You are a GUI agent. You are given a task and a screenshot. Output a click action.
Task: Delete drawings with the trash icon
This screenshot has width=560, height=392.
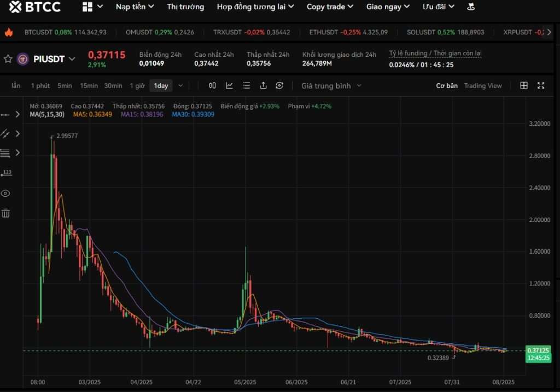[x=5, y=213]
